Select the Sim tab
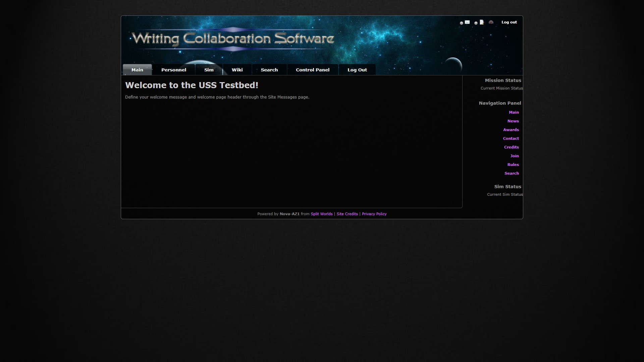 tap(209, 70)
